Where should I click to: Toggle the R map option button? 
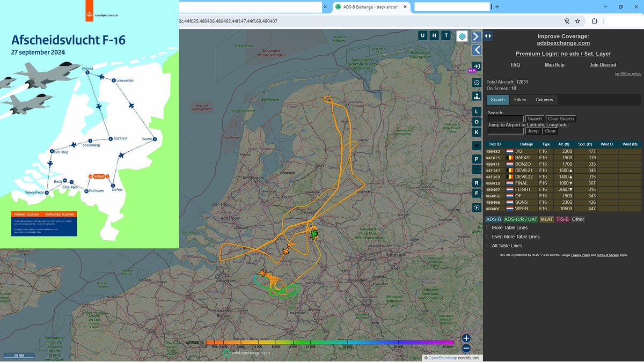point(477,183)
